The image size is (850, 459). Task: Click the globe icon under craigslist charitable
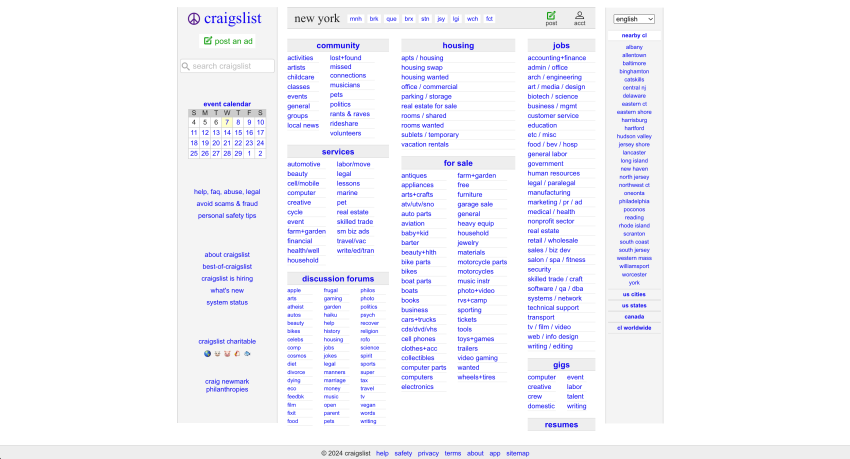point(207,353)
